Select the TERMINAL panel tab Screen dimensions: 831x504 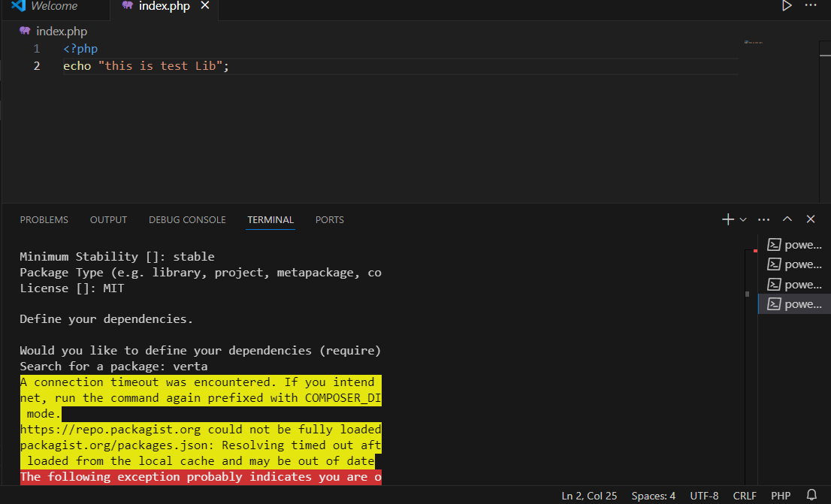pyautogui.click(x=270, y=220)
